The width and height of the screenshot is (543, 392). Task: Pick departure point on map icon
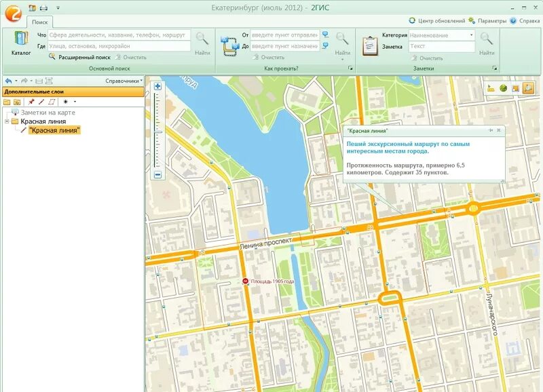326,35
